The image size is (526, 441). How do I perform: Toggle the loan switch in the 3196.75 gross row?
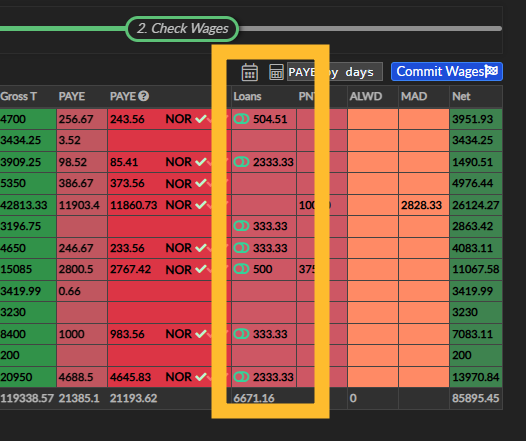[x=241, y=226]
